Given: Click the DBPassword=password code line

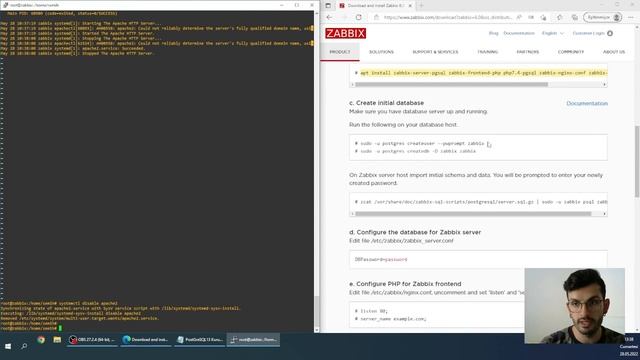Looking at the screenshot, I should point(381,259).
